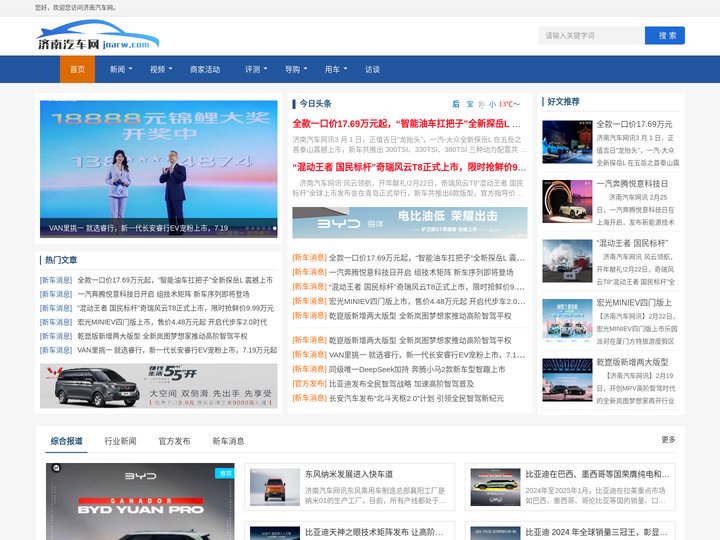Click thumbnail for 比亚迪在巴西 article
Image resolution: width=720 pixels, height=540 pixels.
pyautogui.click(x=495, y=487)
